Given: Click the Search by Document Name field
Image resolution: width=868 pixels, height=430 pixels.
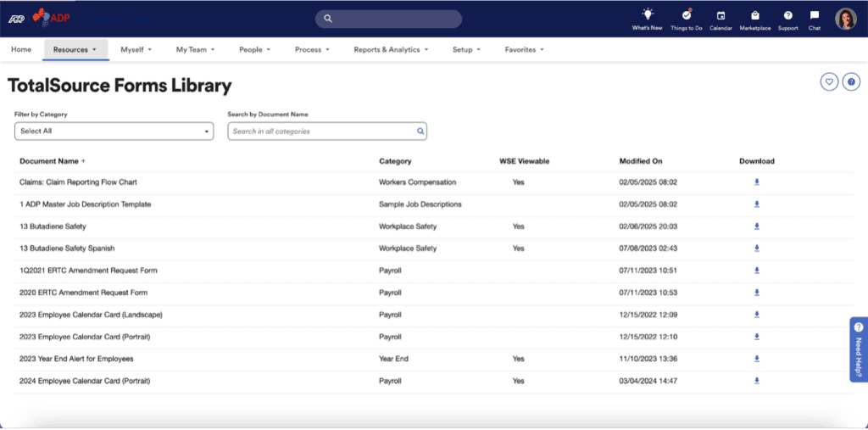Looking at the screenshot, I should (x=322, y=131).
